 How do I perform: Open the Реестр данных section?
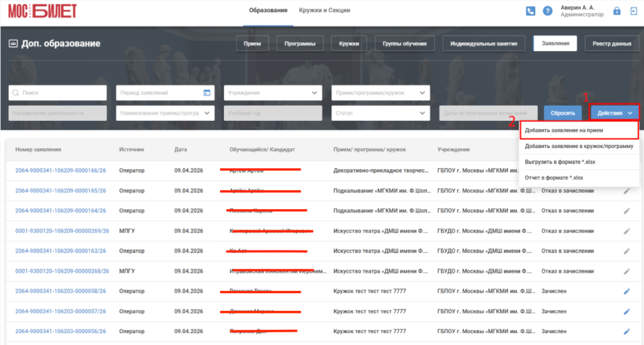click(611, 43)
